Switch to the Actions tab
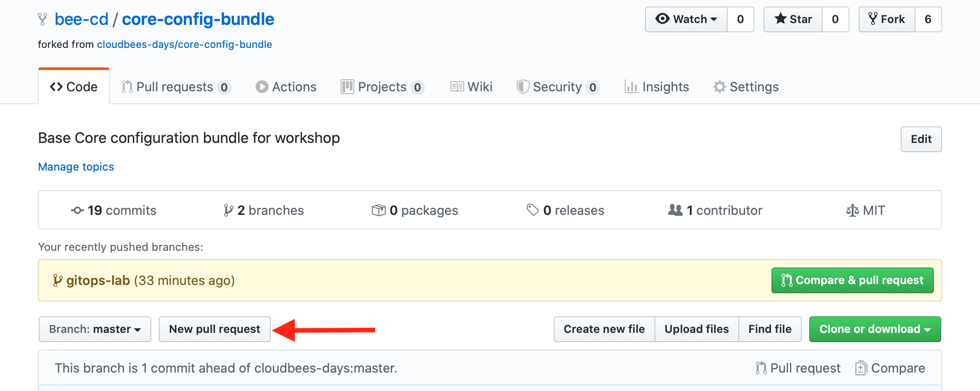The image size is (980, 391). [x=286, y=87]
